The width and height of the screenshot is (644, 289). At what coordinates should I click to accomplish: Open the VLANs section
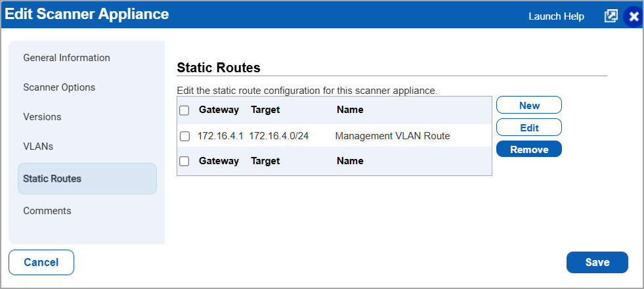coord(38,146)
